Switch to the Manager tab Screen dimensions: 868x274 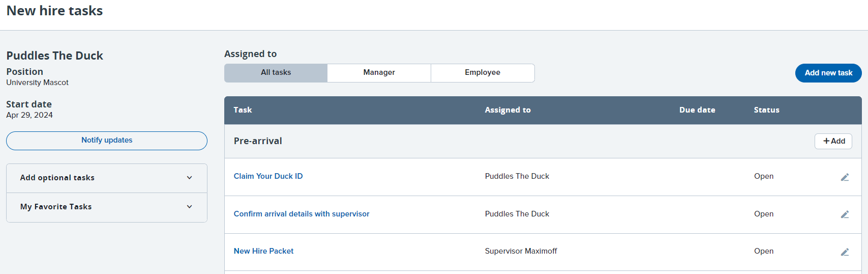click(379, 73)
